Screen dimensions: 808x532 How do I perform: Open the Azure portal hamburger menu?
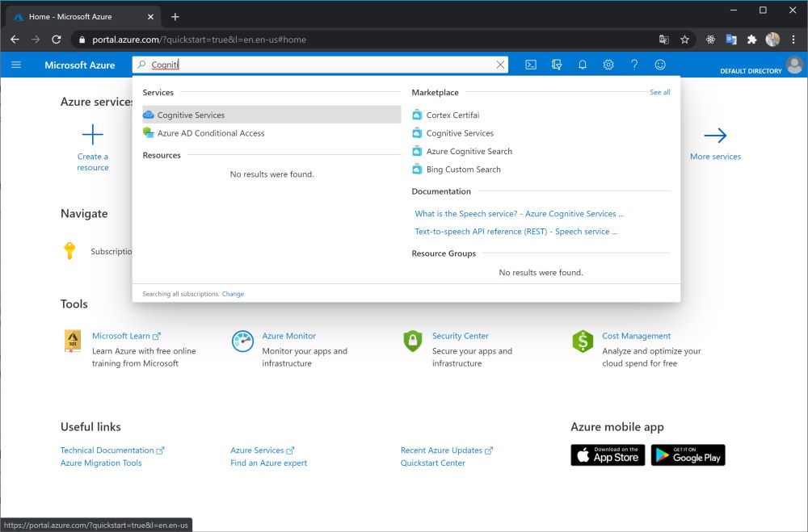[16, 65]
